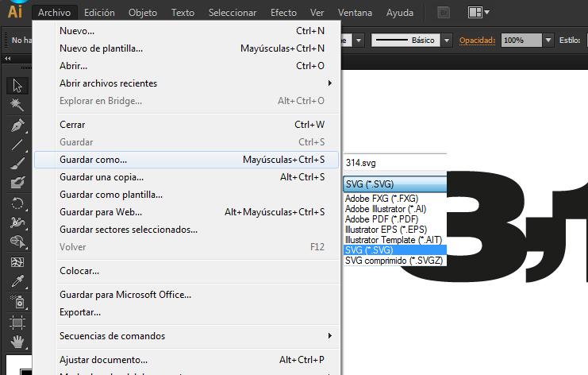Open the Ayuda menu

(x=400, y=13)
